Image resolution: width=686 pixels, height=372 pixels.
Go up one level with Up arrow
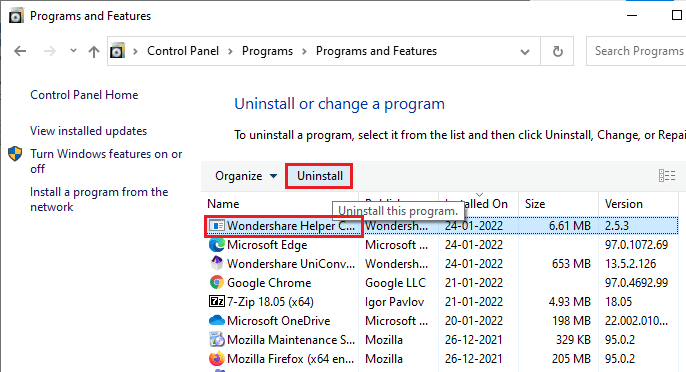(94, 52)
